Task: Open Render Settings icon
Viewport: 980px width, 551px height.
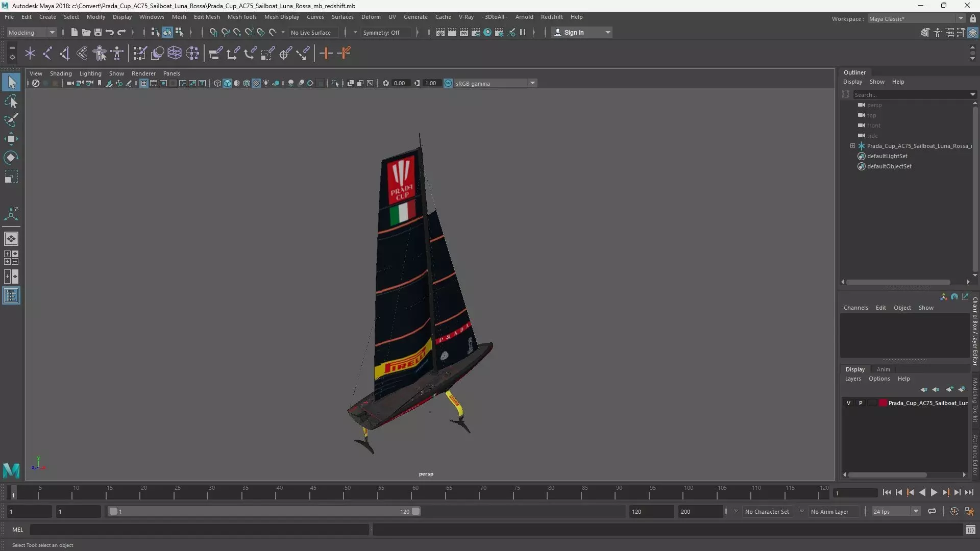Action: click(x=476, y=32)
